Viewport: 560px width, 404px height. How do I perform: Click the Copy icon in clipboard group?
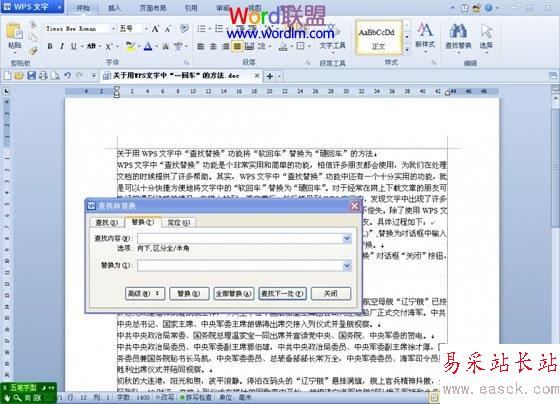point(33,38)
